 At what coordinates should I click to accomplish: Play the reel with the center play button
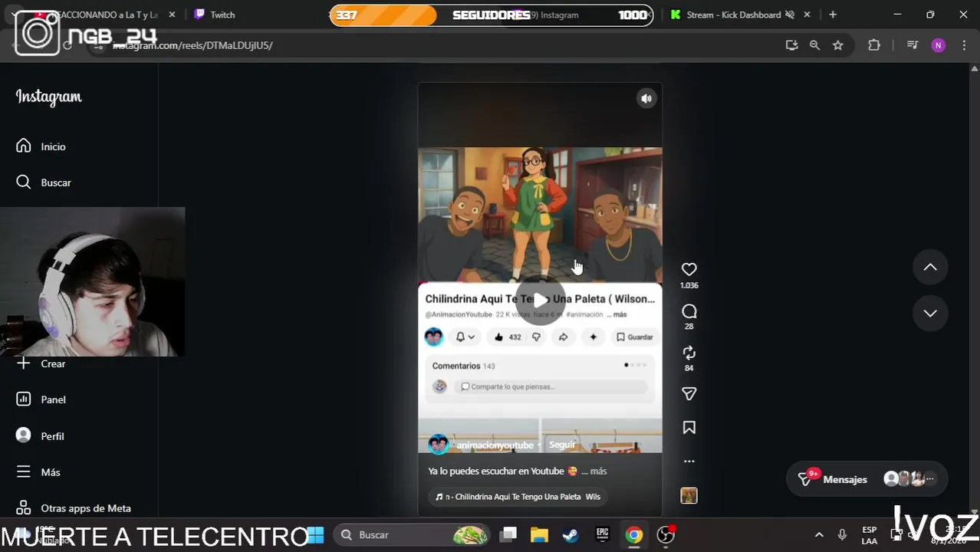tap(540, 300)
